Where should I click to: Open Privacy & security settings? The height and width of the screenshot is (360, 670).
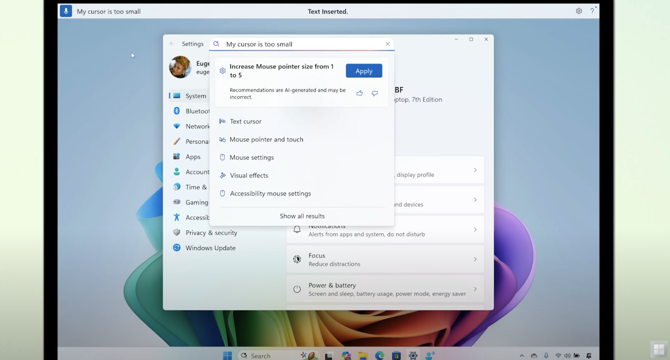pos(205,233)
